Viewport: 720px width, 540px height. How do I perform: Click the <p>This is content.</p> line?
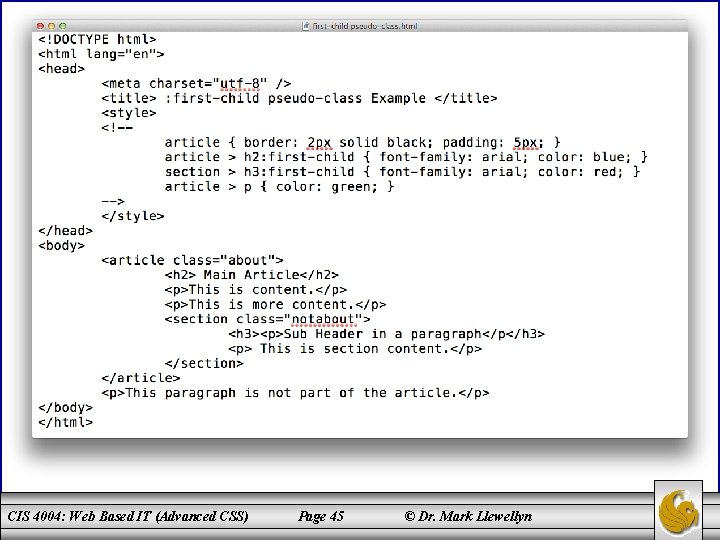[x=256, y=289]
